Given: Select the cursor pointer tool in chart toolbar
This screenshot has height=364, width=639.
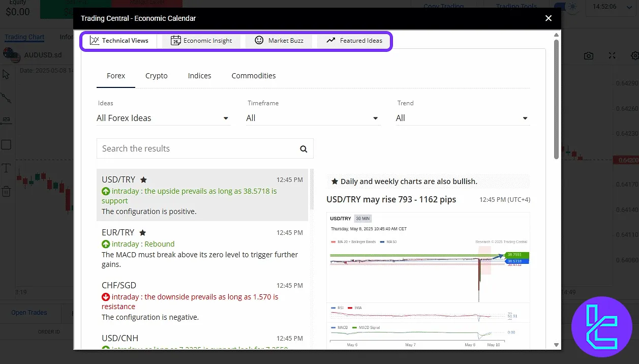Looking at the screenshot, I should tap(6, 75).
